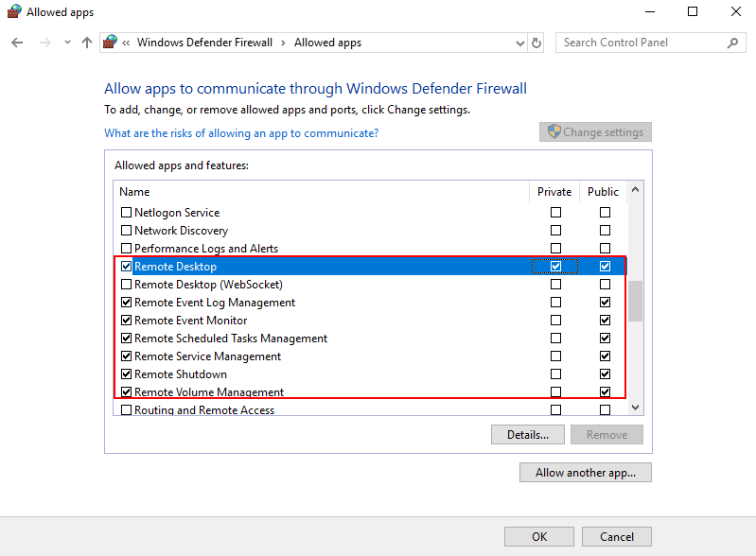Go up one level with up arrow
756x556 pixels.
click(x=87, y=43)
